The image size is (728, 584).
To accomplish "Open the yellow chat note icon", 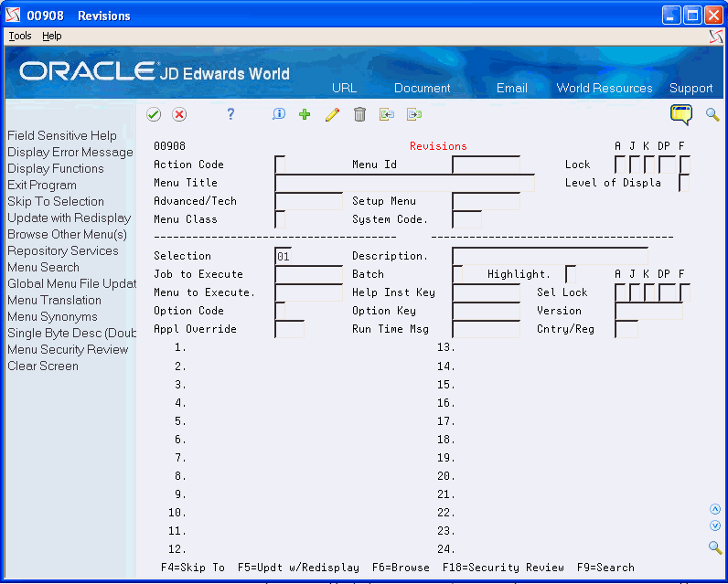I will coord(681,114).
